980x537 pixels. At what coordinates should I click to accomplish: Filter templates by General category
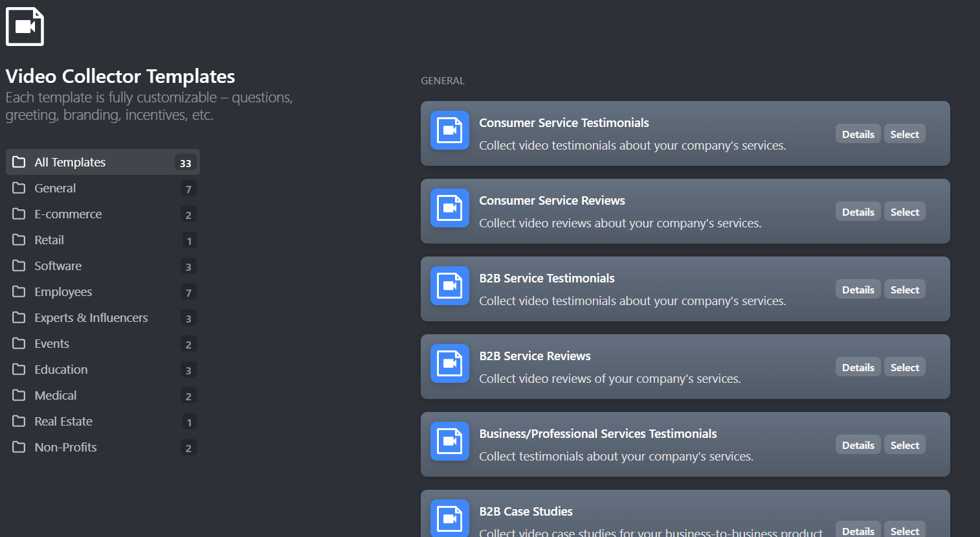[x=103, y=188]
